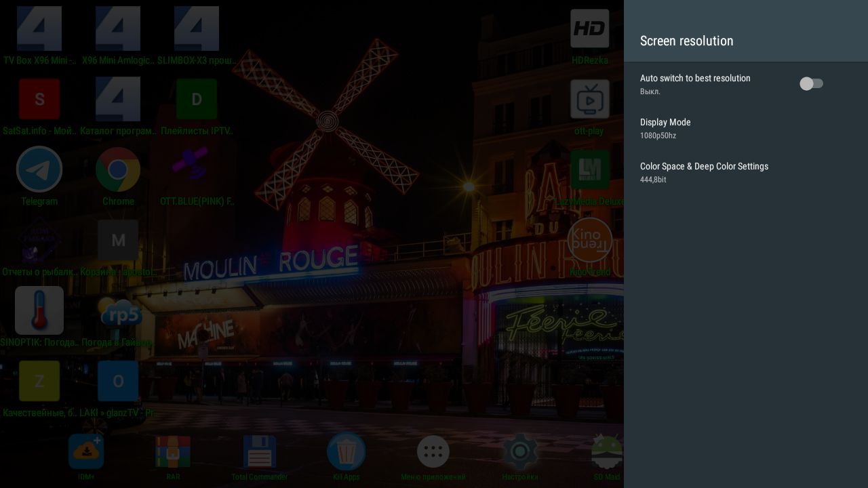Open Каталог програм shortcut icon
868x488 pixels.
click(x=118, y=99)
